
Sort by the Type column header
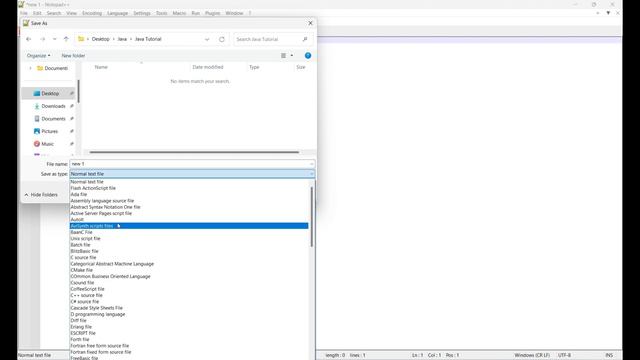click(x=254, y=67)
